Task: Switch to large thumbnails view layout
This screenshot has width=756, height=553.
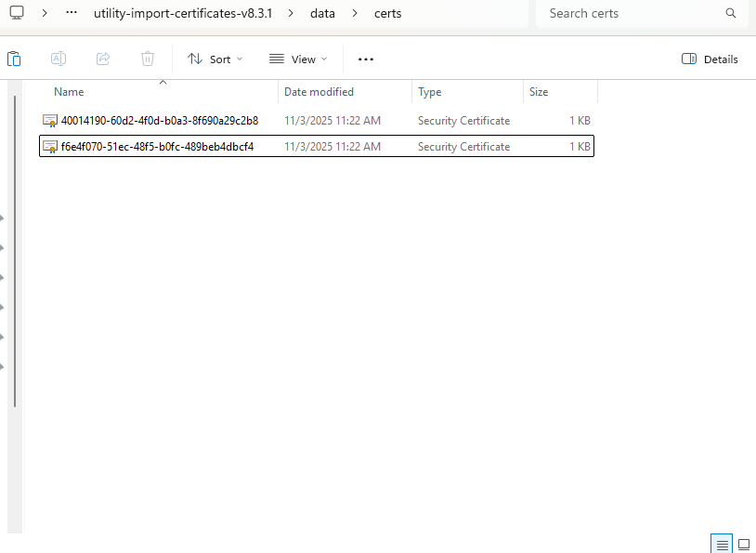Action: (743, 543)
